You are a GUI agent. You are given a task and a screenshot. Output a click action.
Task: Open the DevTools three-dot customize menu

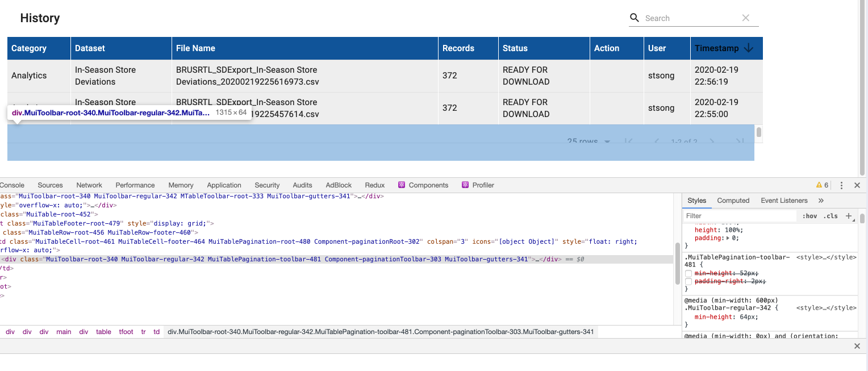(842, 185)
